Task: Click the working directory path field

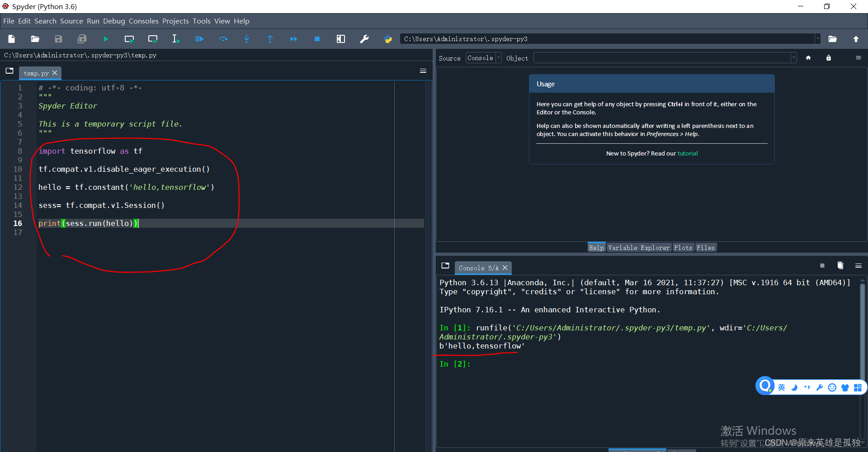Action: pos(607,39)
